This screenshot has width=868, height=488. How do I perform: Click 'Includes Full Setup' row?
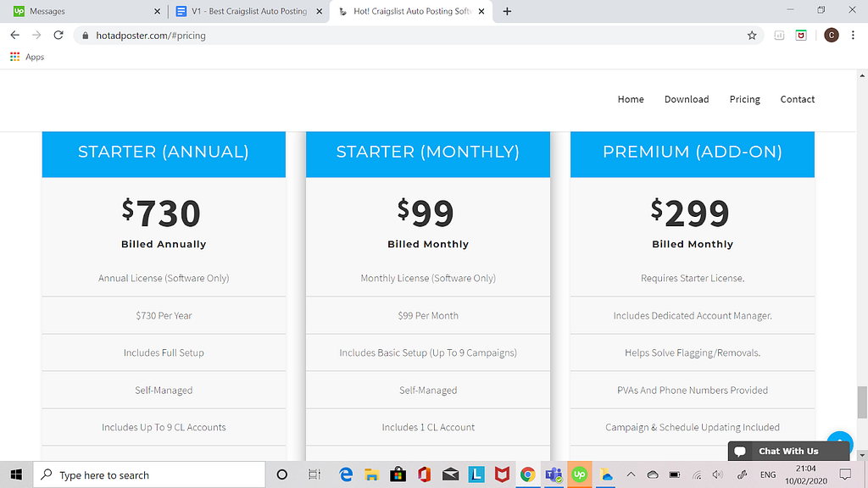point(164,352)
